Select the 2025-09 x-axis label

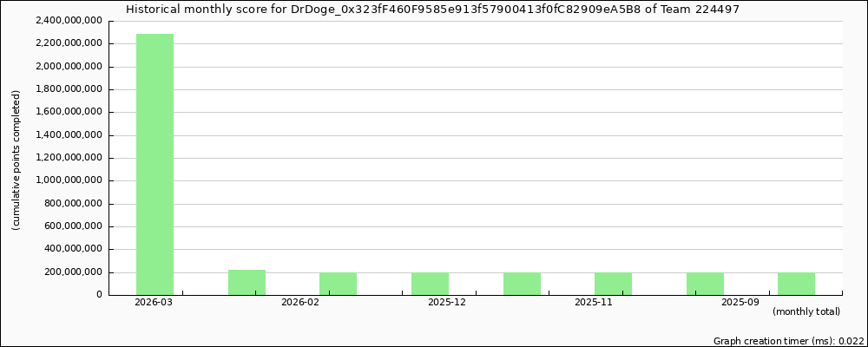tap(740, 303)
